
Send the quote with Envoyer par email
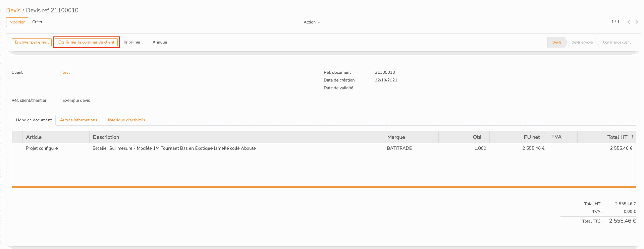(x=32, y=42)
